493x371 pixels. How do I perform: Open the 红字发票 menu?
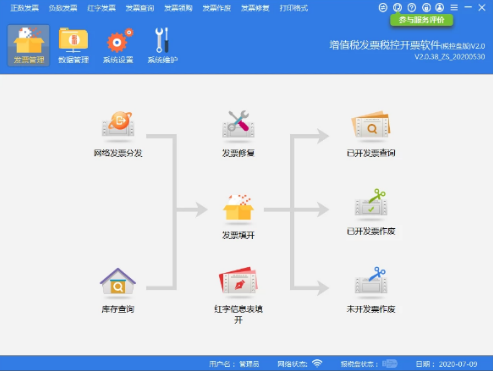[101, 8]
